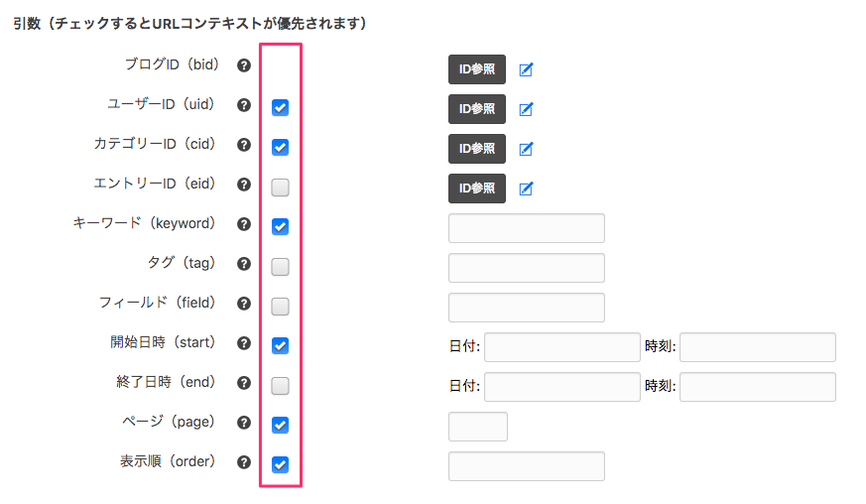
Task: Check the タグ (tag) checkbox
Action: (280, 266)
